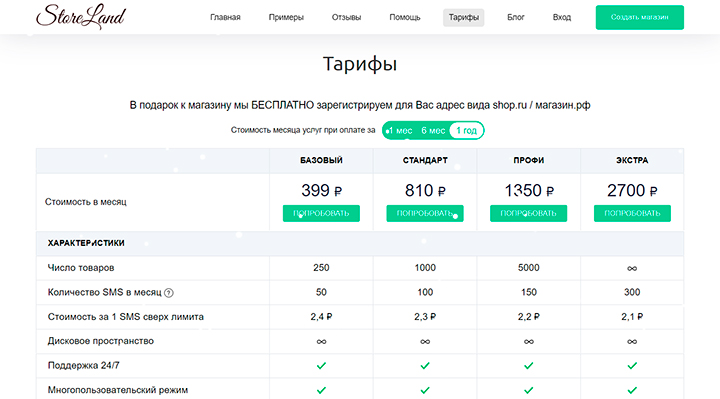Click Профи checkmark for Поддержка 24/7
720x399 pixels.
pyautogui.click(x=529, y=365)
